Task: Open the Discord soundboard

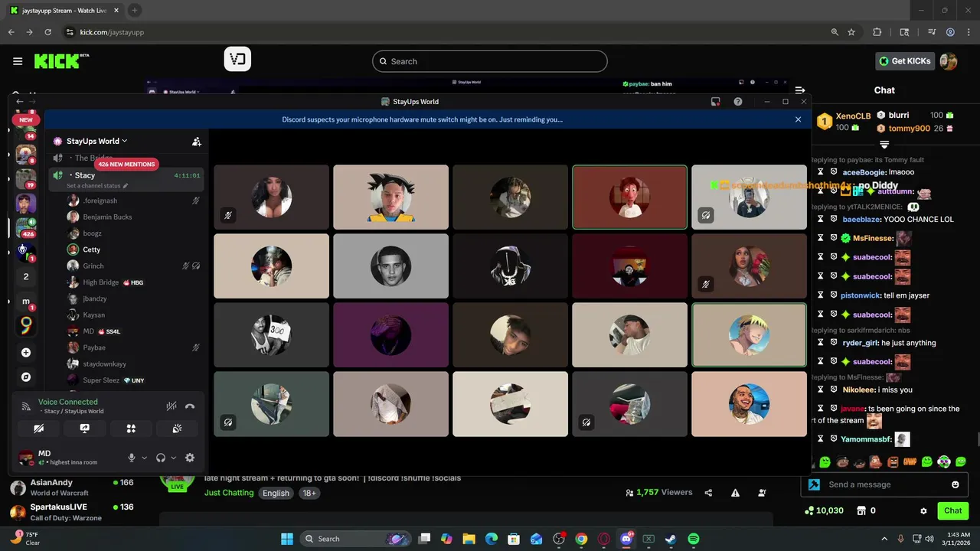Action: pos(177,429)
